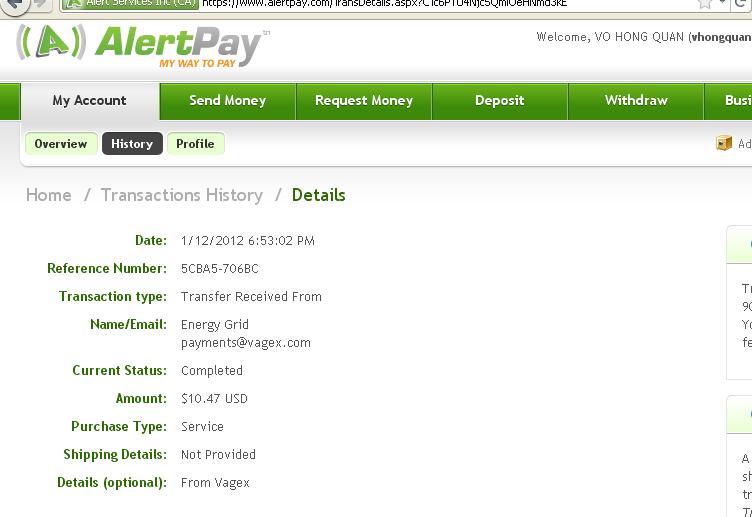This screenshot has height=517, width=752.
Task: Open the My Account tab
Action: coord(90,101)
